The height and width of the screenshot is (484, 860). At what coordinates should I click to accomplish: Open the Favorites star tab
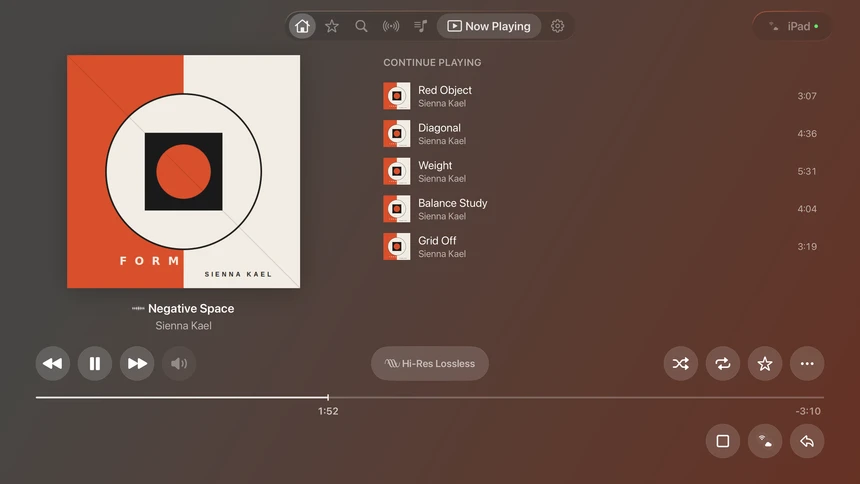click(332, 26)
